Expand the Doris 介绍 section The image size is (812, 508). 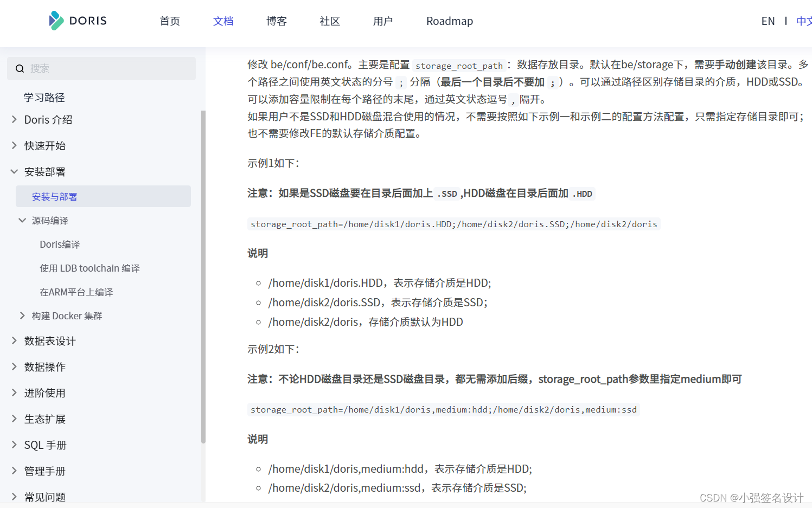click(14, 119)
